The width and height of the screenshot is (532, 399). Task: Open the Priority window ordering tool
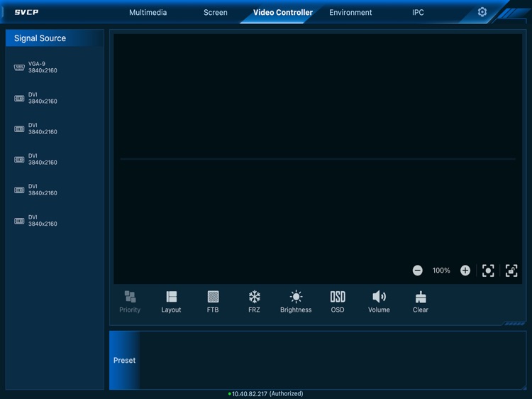130,302
